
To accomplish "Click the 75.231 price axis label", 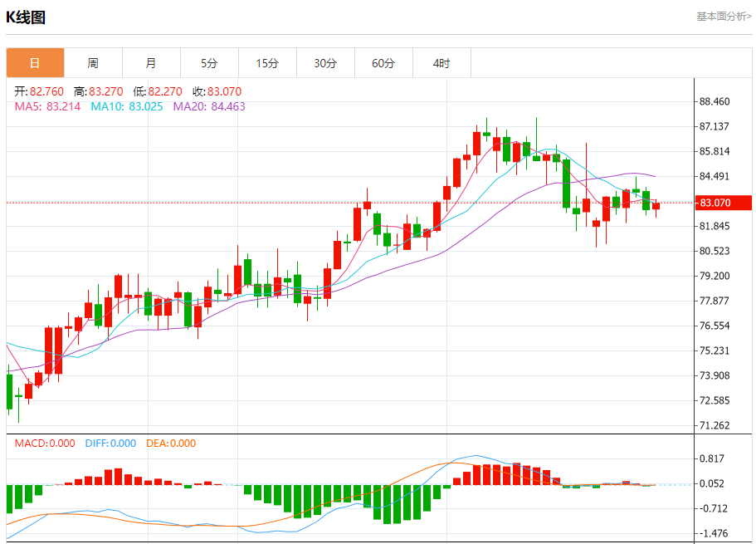I will point(715,351).
